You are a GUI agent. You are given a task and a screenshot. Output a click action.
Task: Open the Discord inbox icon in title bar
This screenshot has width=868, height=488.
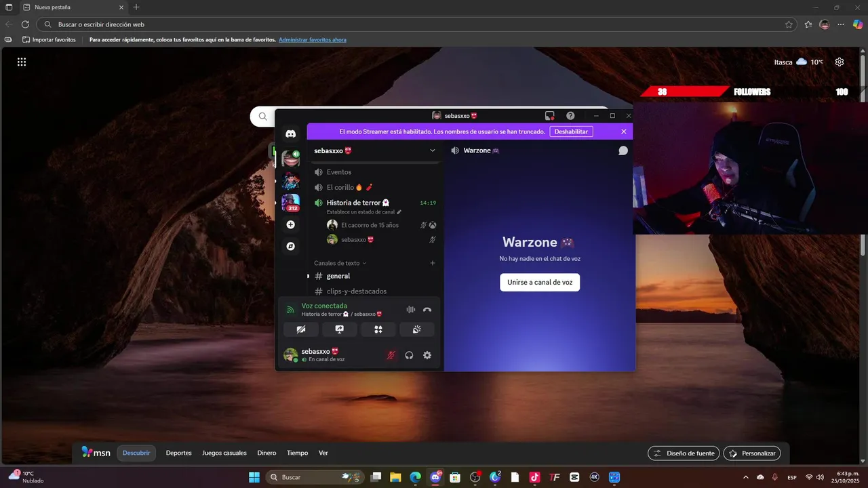pyautogui.click(x=550, y=116)
